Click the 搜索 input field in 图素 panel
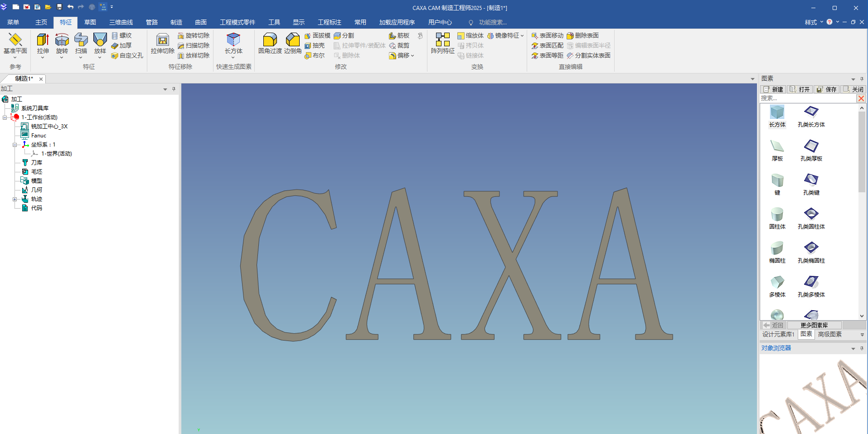This screenshot has width=868, height=434. click(x=807, y=98)
